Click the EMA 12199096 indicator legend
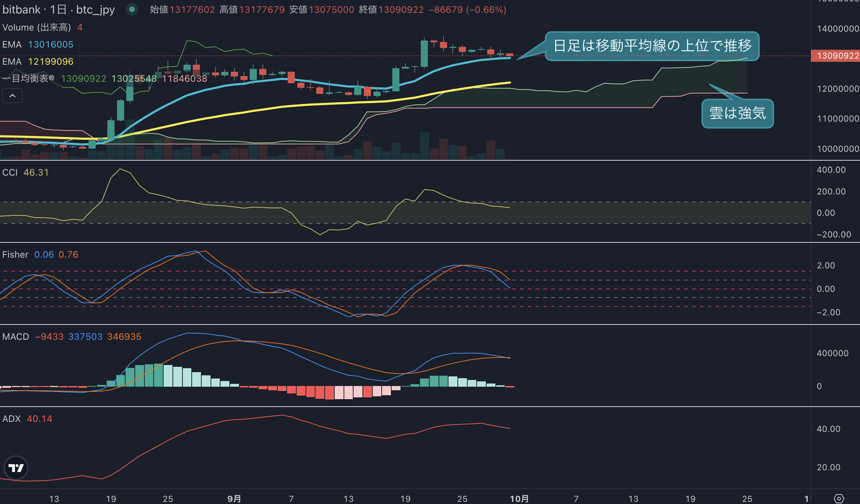This screenshot has height=504, width=860. (38, 61)
